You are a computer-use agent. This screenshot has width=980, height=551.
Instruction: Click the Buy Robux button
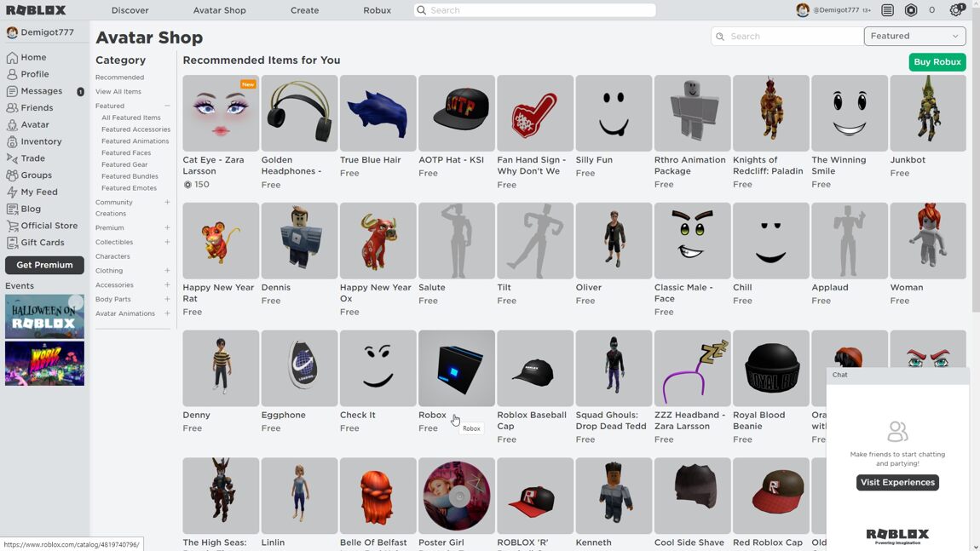pos(937,62)
